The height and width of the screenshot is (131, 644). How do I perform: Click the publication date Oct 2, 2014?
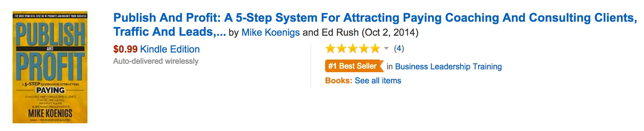390,33
